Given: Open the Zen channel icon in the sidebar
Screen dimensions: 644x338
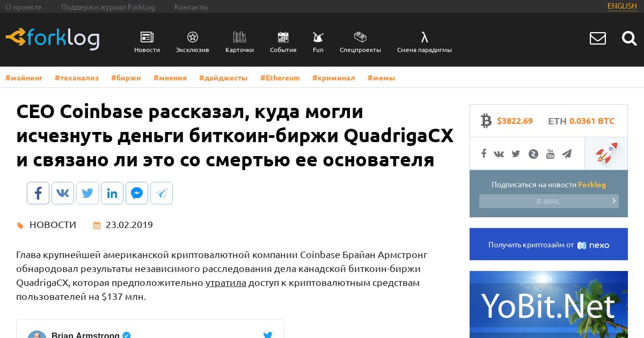Looking at the screenshot, I should tap(533, 154).
